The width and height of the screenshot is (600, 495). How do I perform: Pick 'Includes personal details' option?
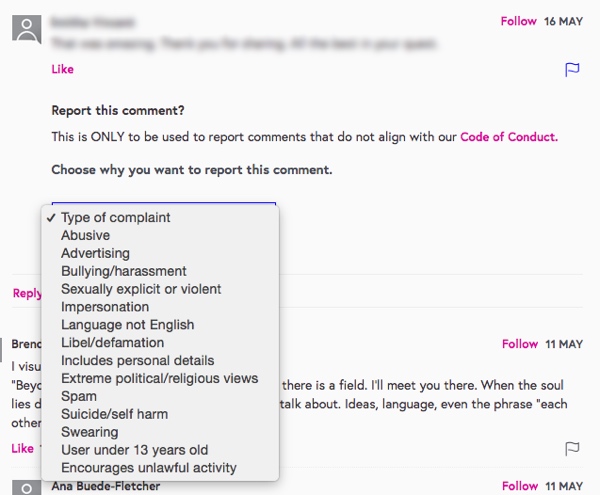137,360
